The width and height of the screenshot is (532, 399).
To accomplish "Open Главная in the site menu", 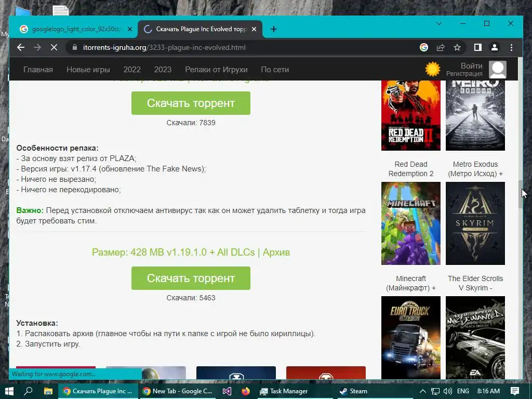I will [x=38, y=70].
